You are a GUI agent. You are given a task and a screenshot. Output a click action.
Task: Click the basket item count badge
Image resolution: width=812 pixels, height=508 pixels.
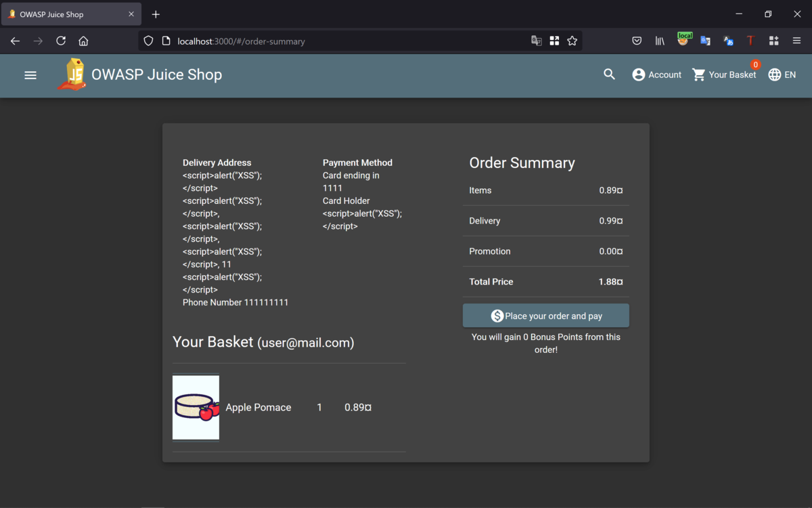coord(755,65)
